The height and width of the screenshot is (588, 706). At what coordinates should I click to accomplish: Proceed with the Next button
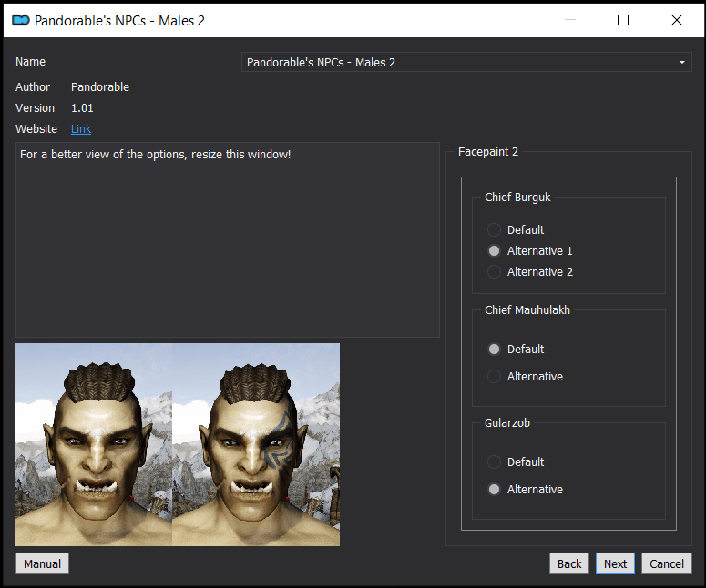(615, 563)
